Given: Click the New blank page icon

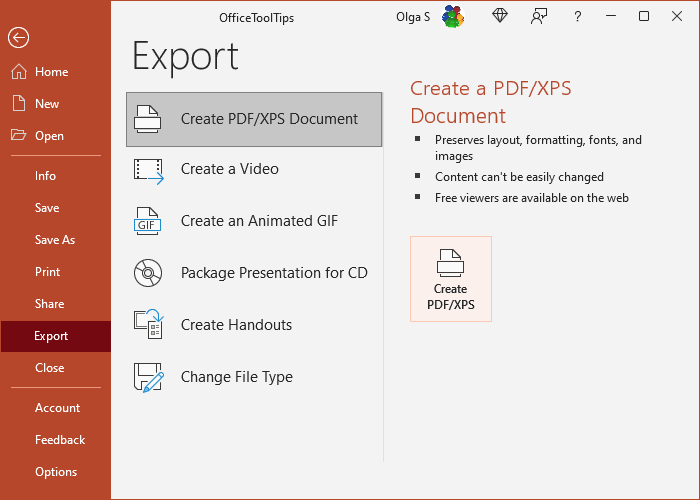Looking at the screenshot, I should tap(19, 103).
